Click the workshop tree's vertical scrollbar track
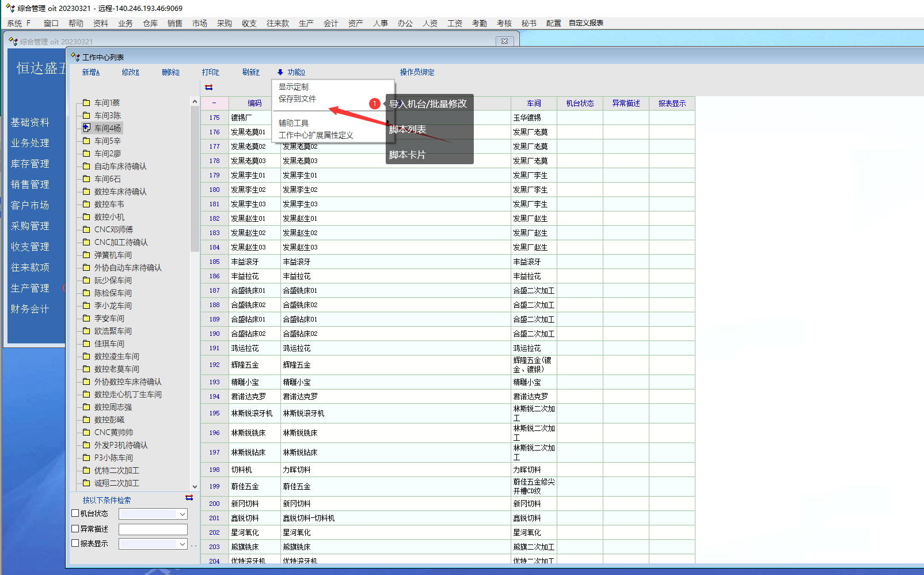 [195, 346]
